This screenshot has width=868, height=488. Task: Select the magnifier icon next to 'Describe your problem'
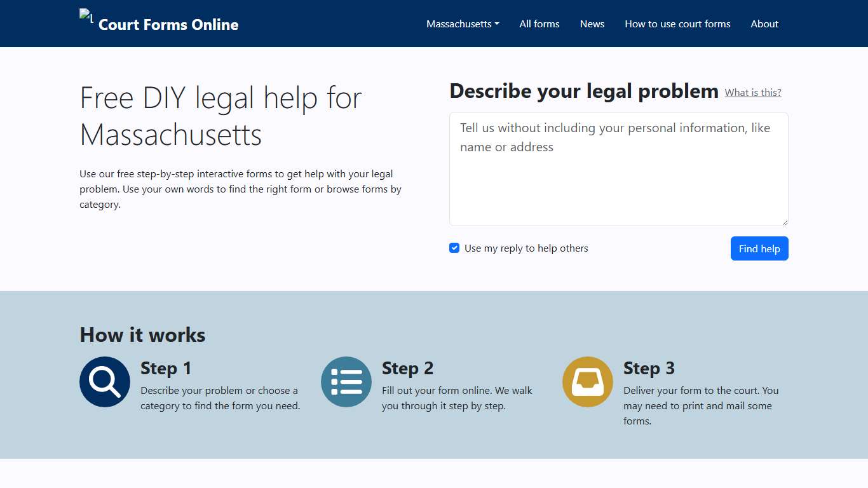(104, 381)
